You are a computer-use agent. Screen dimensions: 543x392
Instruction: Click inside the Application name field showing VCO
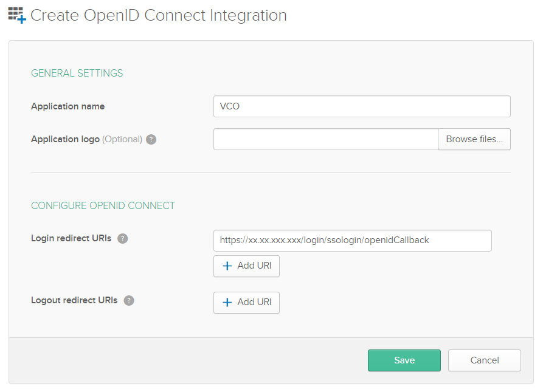pos(361,106)
